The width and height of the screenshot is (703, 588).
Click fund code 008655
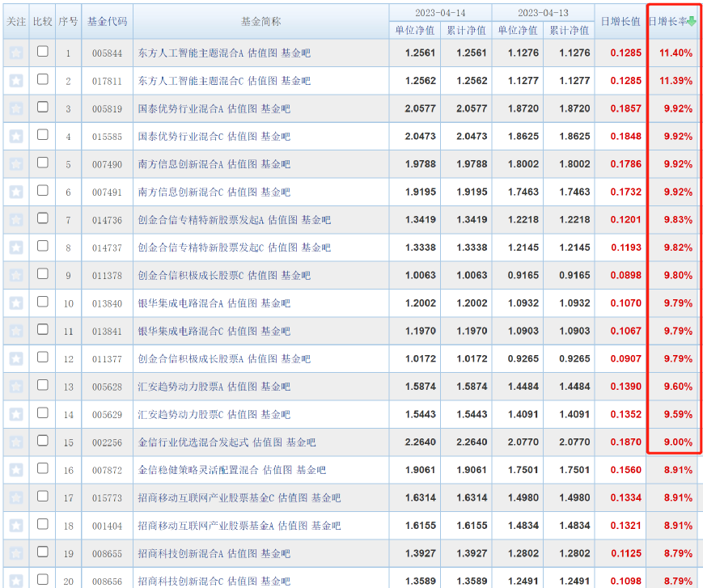coord(107,554)
